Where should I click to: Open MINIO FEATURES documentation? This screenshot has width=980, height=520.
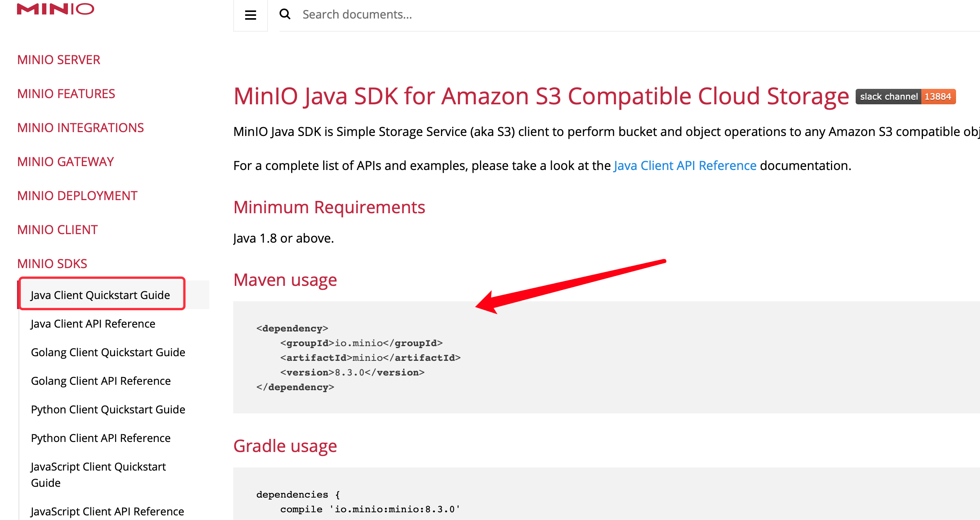coord(66,93)
